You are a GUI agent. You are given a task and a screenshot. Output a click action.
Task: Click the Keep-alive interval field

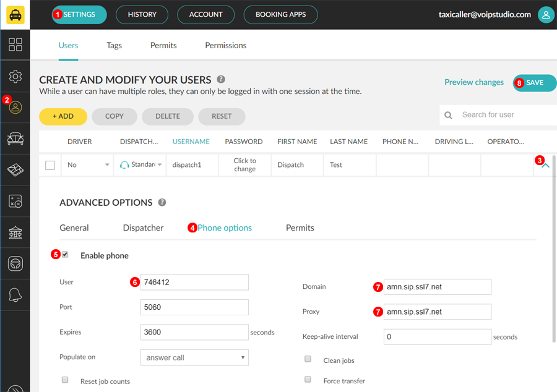(438, 337)
